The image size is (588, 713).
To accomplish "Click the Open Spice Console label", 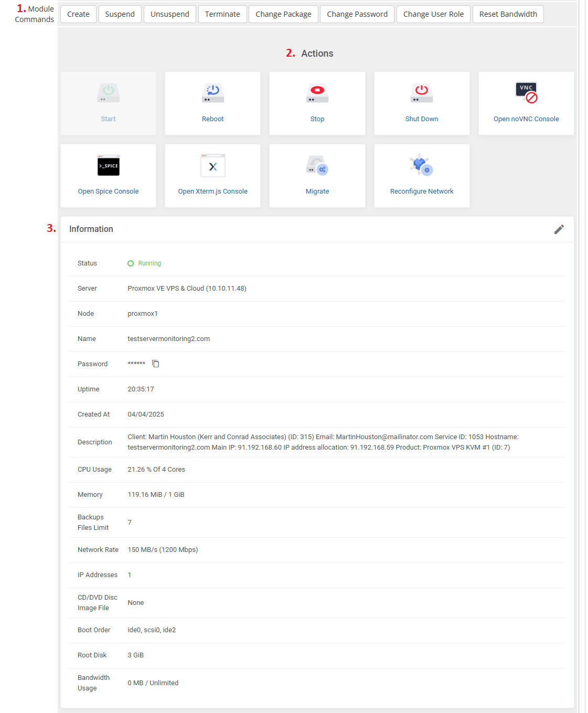I will (109, 191).
